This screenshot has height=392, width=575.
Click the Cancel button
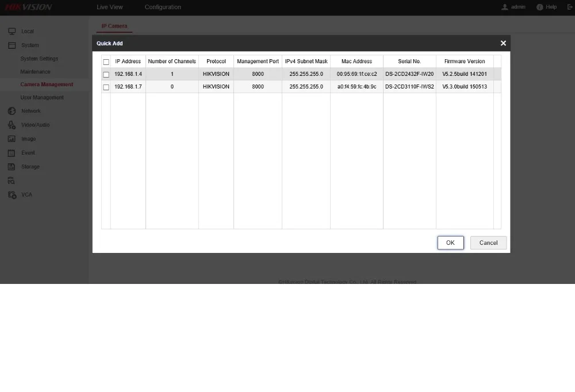click(x=488, y=243)
